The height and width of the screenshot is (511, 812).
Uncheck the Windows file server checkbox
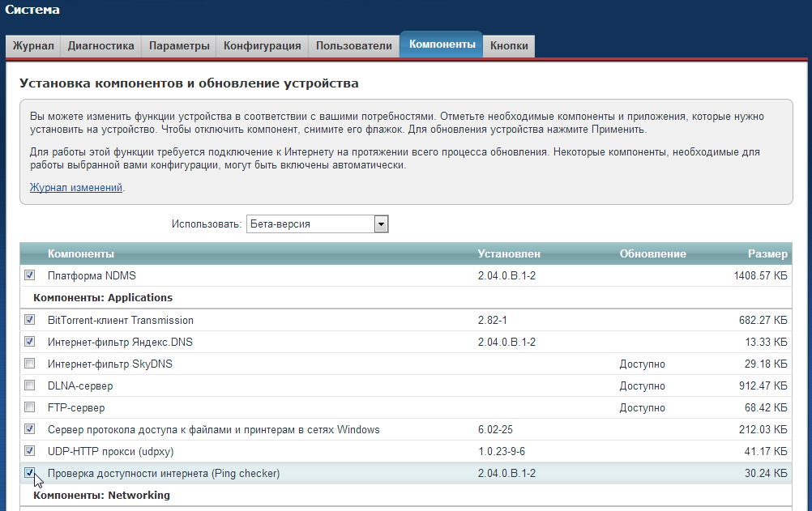point(30,429)
